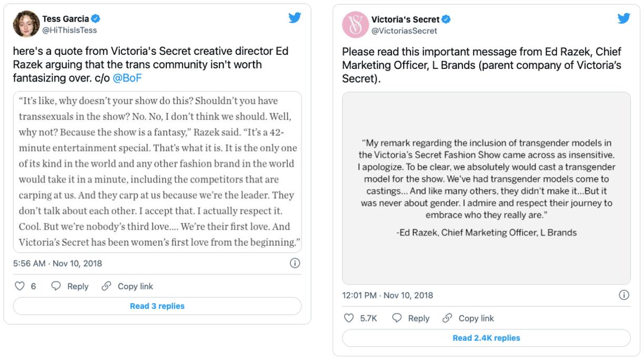The height and width of the screenshot is (360, 644).
Task: Click verified badge beside Tess Garcia's name
Action: (95, 19)
